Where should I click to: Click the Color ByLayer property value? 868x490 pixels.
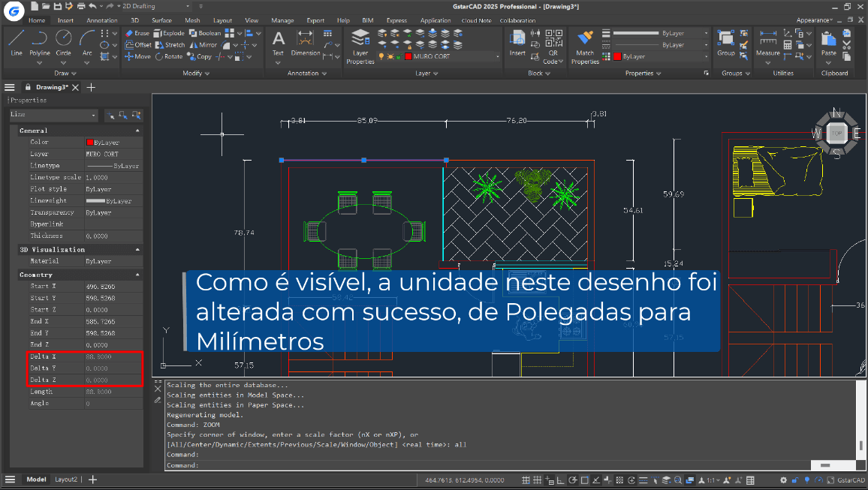tap(113, 142)
